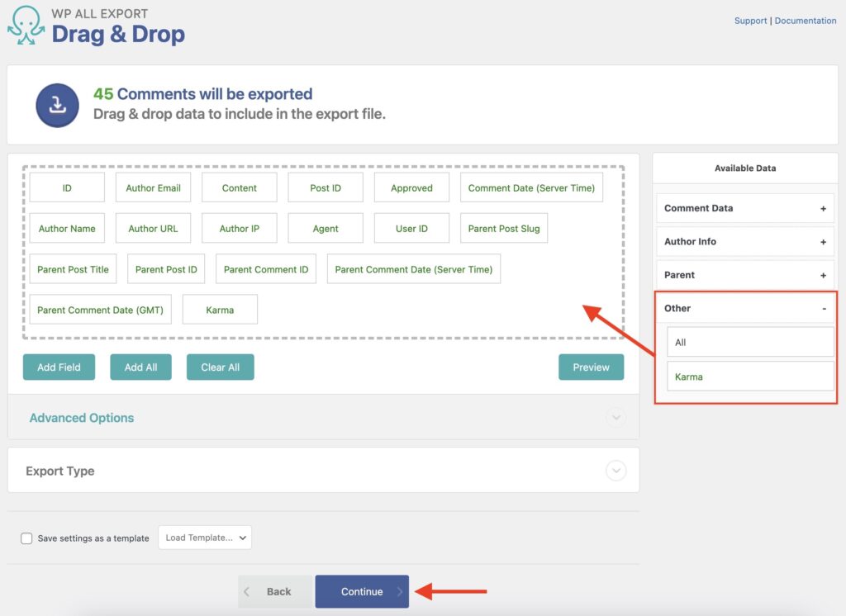Open the Support link
The width and height of the screenshot is (846, 616).
[x=750, y=20]
